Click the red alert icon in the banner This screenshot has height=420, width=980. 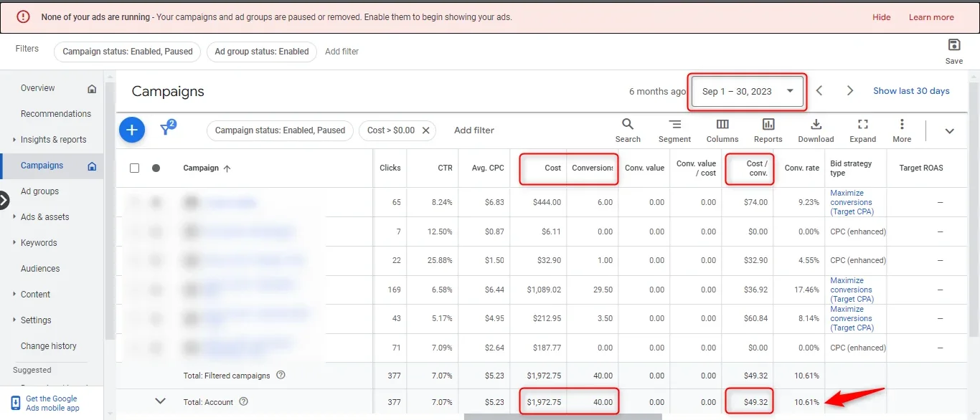(x=24, y=16)
